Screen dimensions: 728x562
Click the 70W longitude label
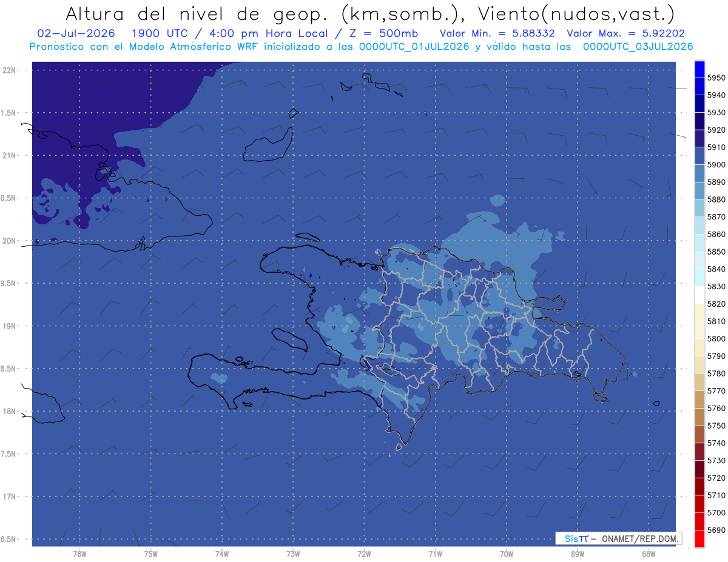[x=506, y=554]
